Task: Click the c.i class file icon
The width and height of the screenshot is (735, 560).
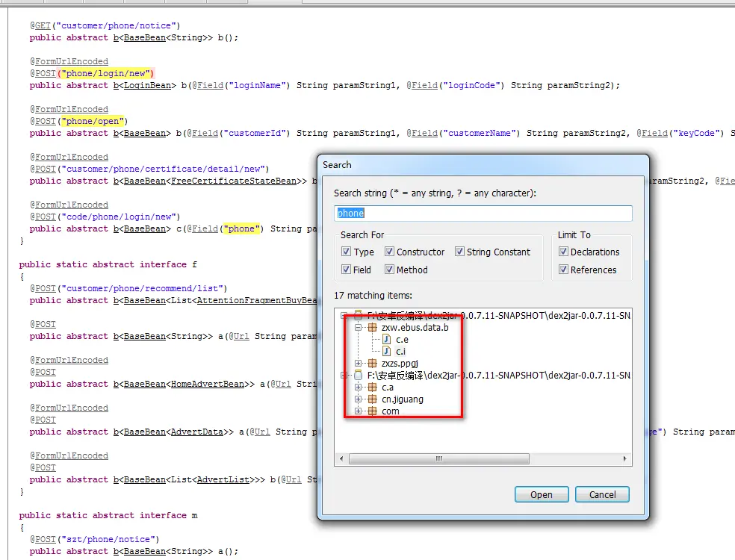Action: 387,352
